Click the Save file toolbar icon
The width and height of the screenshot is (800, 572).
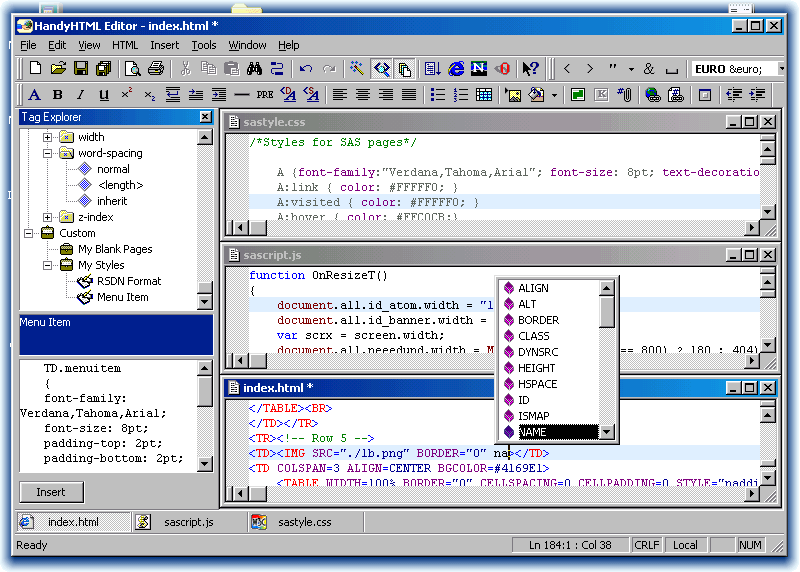click(x=80, y=69)
